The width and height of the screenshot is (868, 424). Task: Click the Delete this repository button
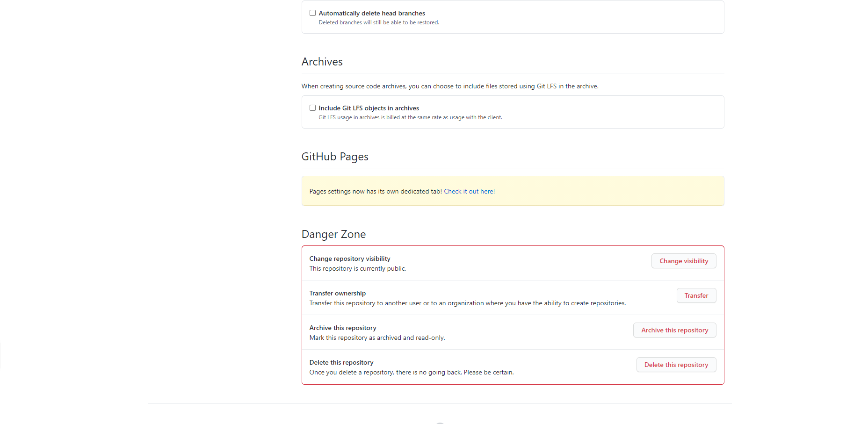coord(676,365)
